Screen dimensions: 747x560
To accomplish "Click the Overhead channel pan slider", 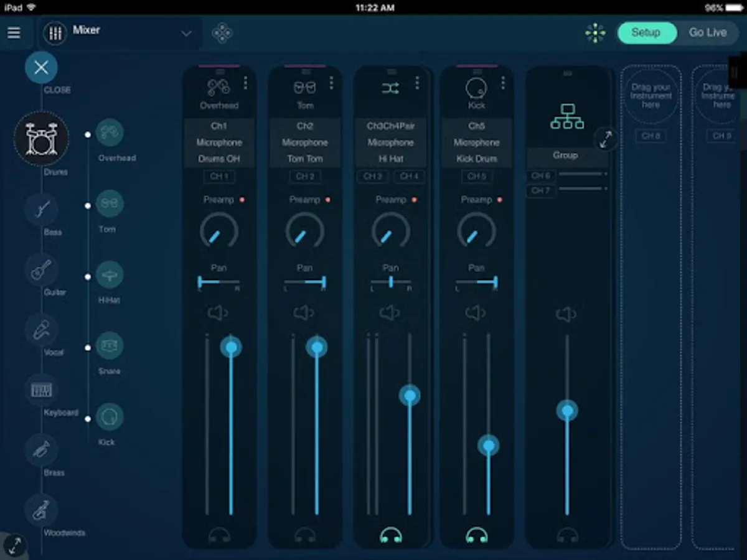I will click(x=218, y=282).
